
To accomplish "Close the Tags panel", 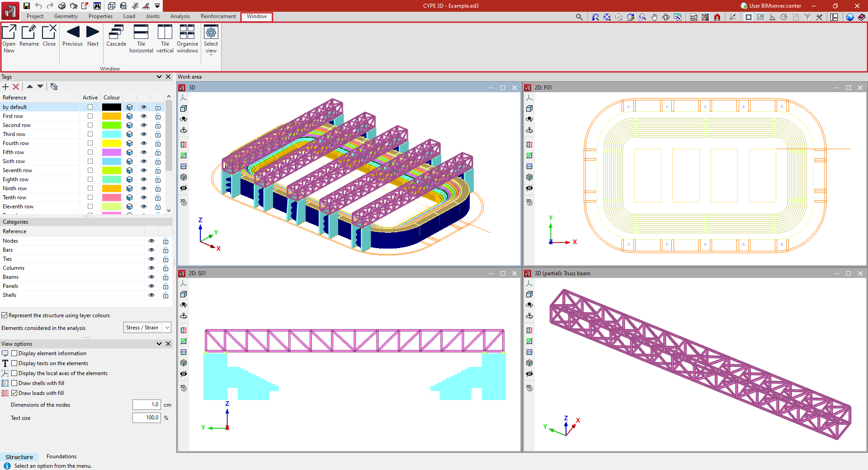I will [x=168, y=77].
